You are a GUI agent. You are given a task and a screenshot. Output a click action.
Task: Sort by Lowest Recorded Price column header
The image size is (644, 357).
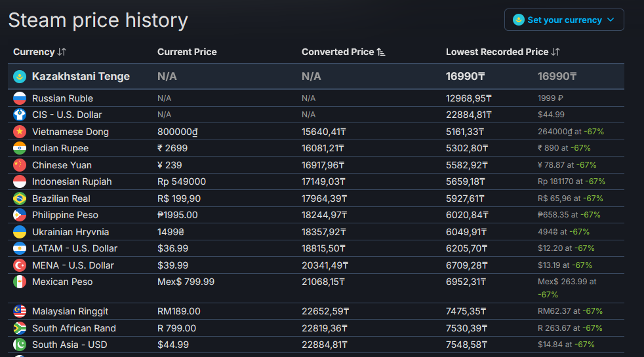coord(503,52)
